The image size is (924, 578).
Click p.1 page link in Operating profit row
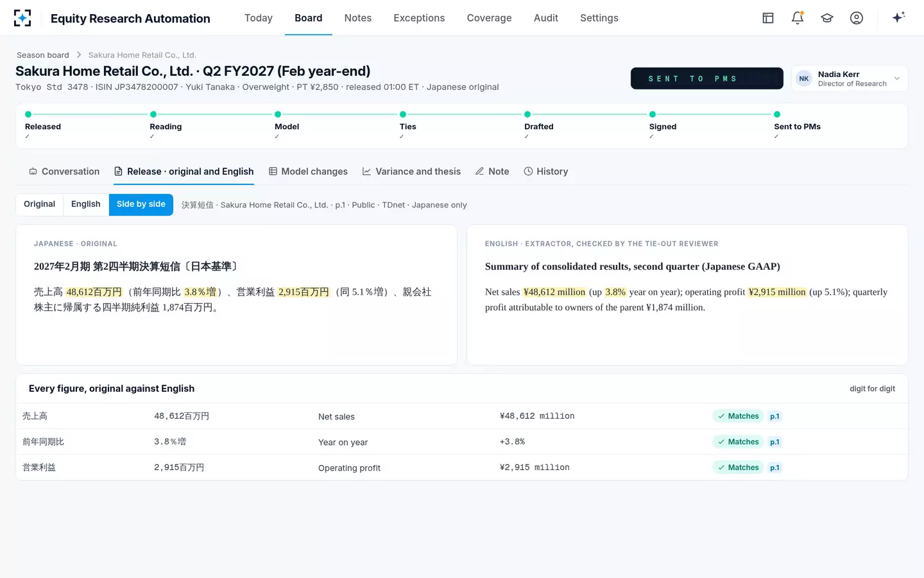click(775, 468)
